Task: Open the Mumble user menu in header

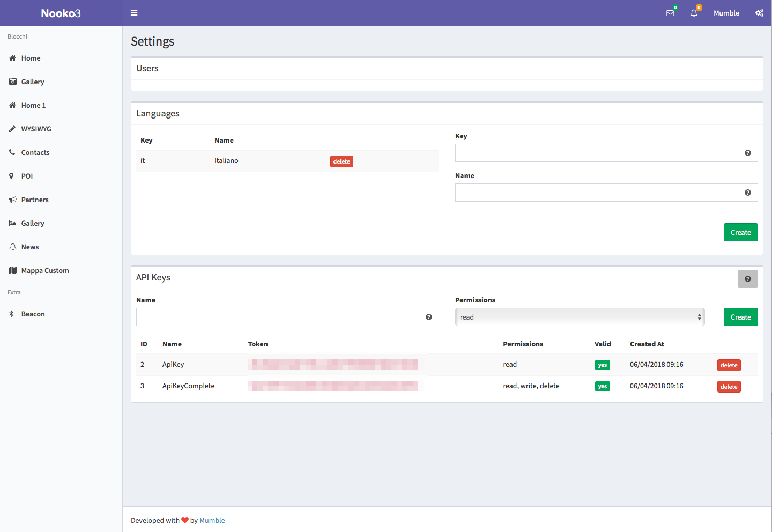Action: pos(726,13)
